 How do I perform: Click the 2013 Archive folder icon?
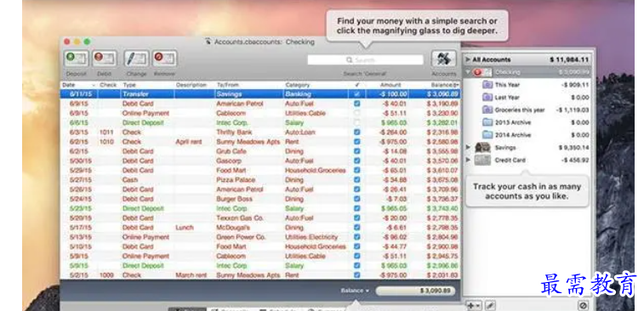coord(487,122)
